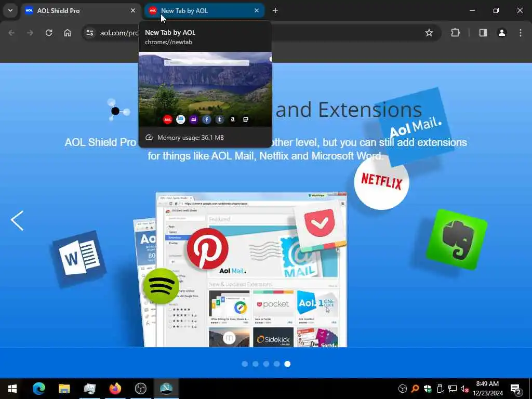This screenshot has height=399, width=532.
Task: Open Windows Security tray icon
Action: [x=428, y=389]
